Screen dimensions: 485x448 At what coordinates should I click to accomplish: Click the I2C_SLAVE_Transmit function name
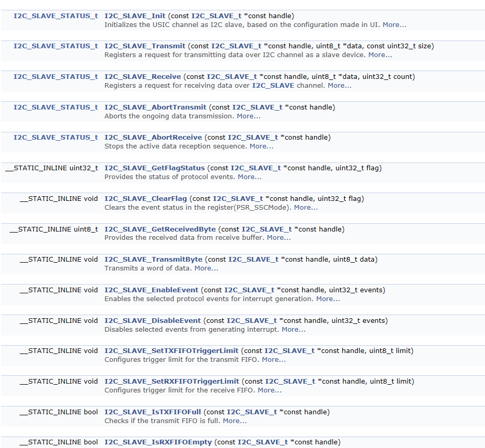tap(145, 46)
